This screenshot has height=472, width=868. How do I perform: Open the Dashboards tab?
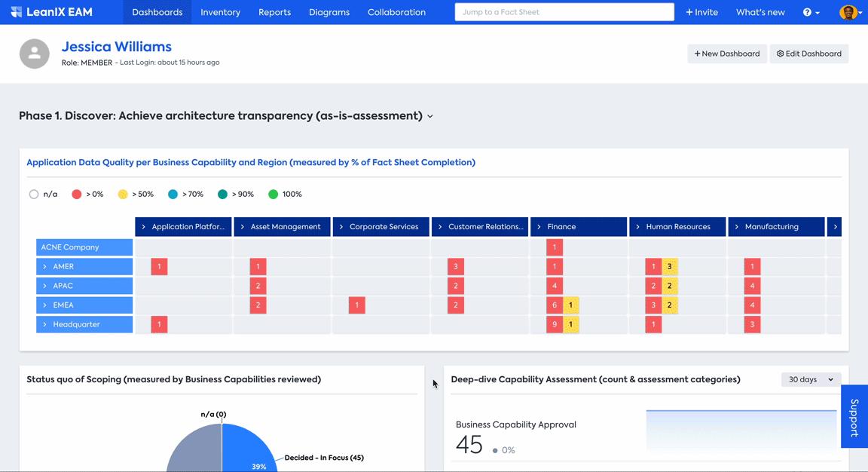click(157, 12)
